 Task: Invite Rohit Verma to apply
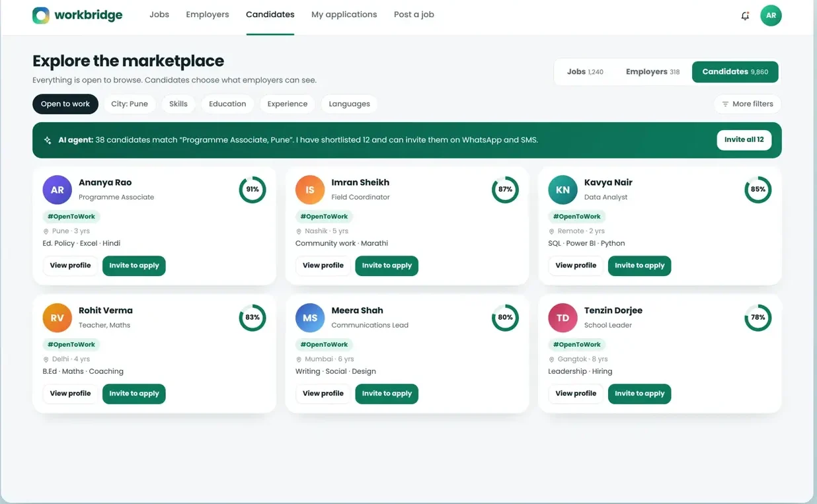point(134,394)
